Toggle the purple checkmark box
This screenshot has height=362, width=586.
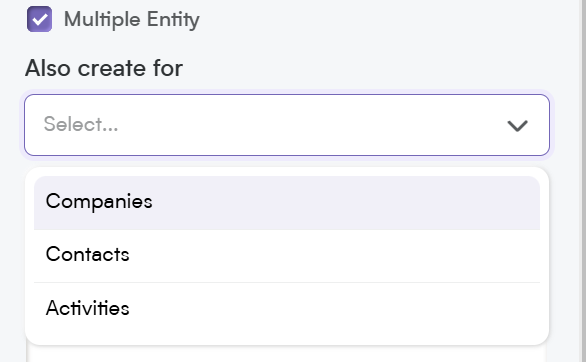[39, 19]
